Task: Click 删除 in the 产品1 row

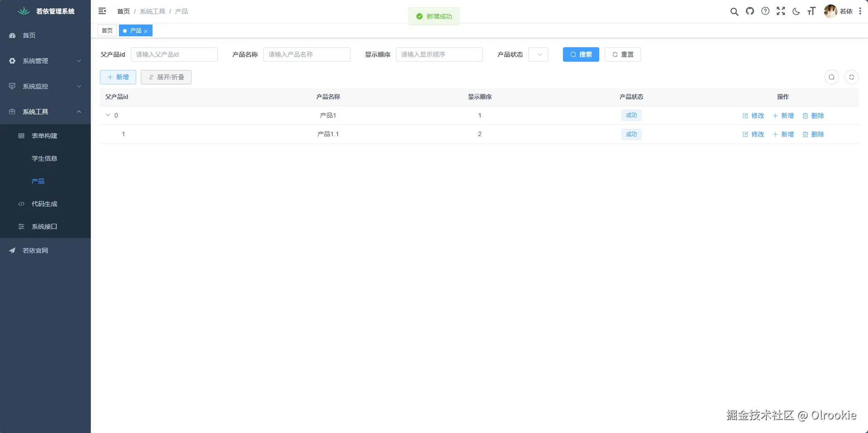Action: point(814,116)
